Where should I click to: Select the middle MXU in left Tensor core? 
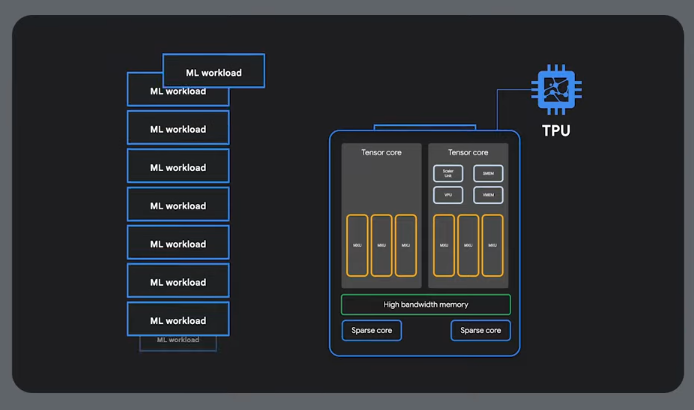coord(381,245)
